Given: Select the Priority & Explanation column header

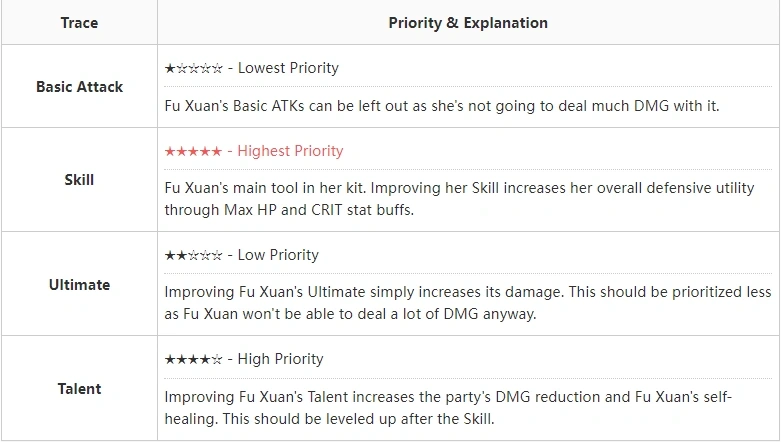Looking at the screenshot, I should pyautogui.click(x=468, y=23).
